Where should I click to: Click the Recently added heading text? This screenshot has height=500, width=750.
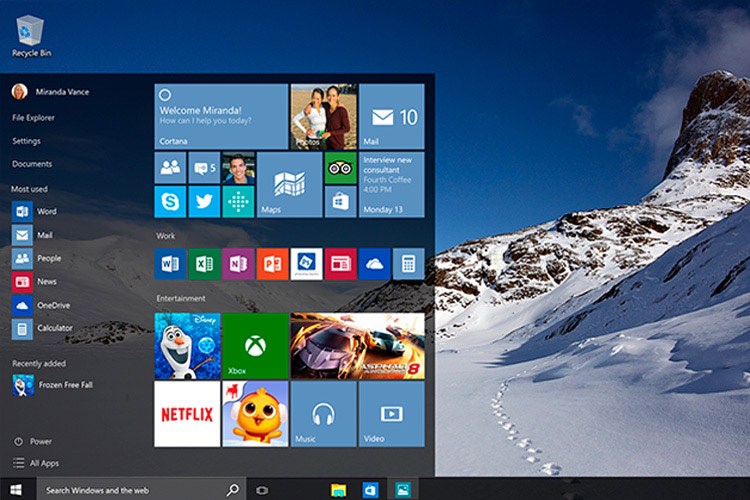point(39,363)
